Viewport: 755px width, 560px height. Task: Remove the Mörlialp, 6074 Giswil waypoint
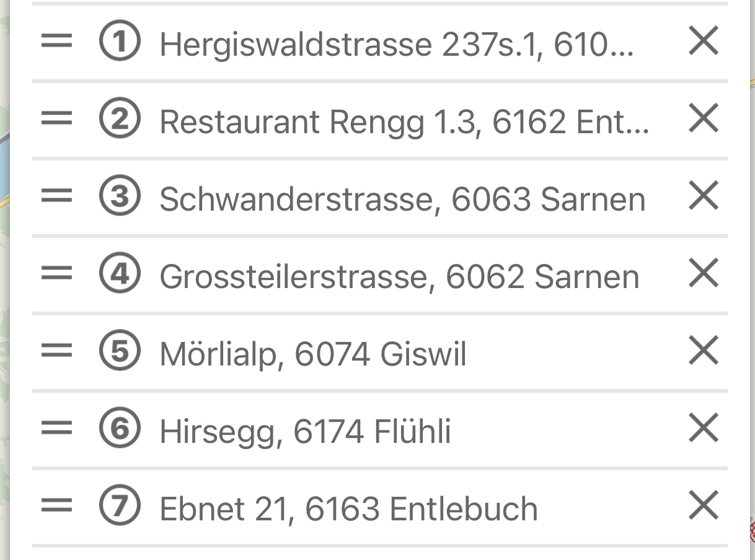(x=704, y=351)
